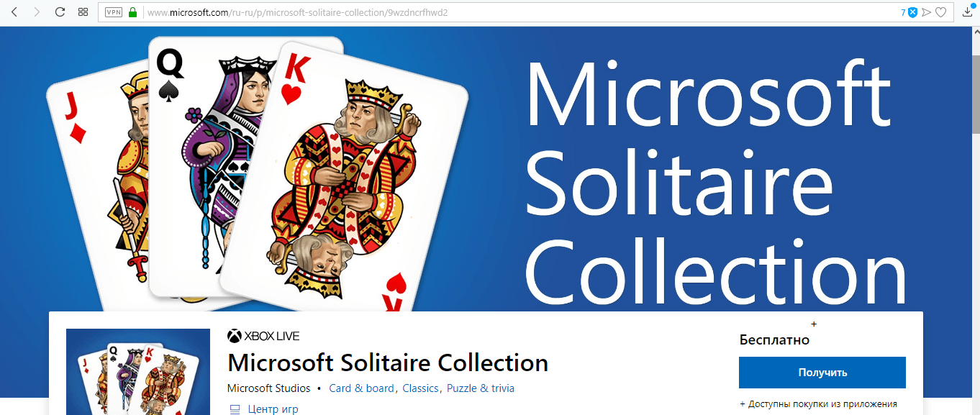
Task: Click the Microsoft Solitaire Collection hero banner
Action: (x=489, y=170)
